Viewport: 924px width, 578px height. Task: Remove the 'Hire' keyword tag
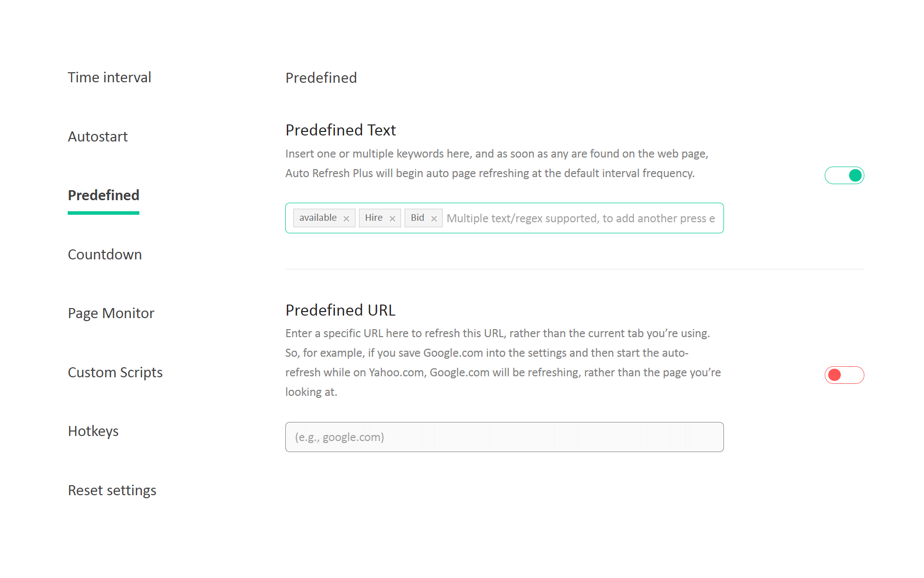[392, 219]
